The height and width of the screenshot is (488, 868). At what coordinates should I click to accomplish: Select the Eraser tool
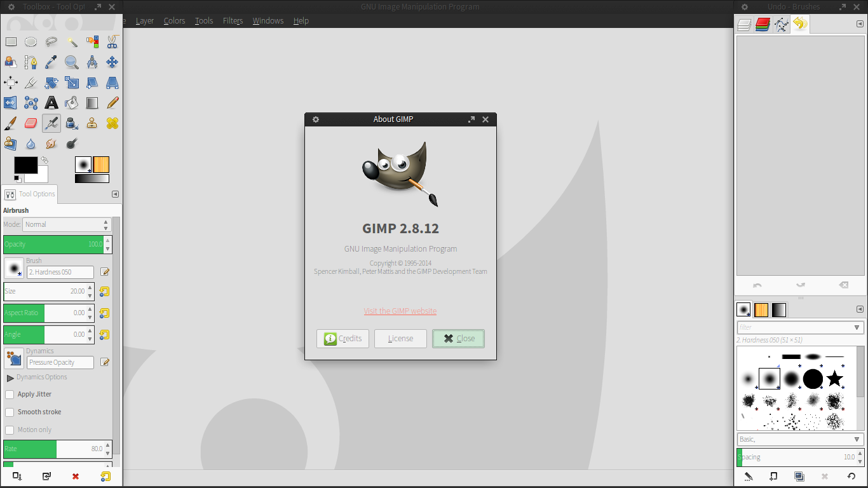pos(31,123)
